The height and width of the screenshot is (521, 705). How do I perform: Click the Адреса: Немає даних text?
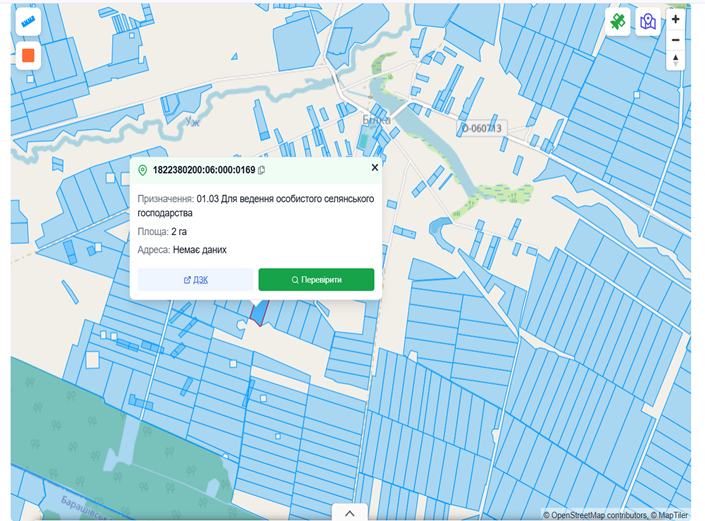(182, 249)
